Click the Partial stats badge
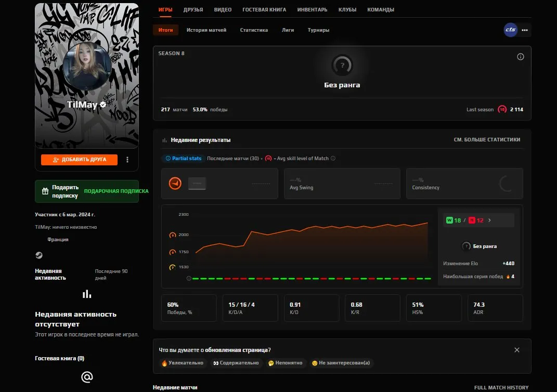 [x=183, y=159]
